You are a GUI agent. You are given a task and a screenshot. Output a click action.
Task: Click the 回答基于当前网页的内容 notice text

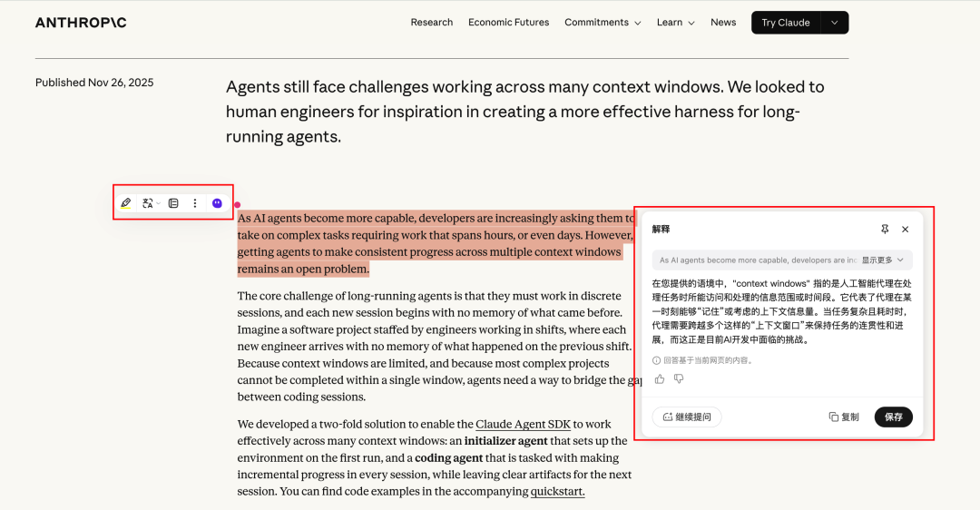click(708, 360)
